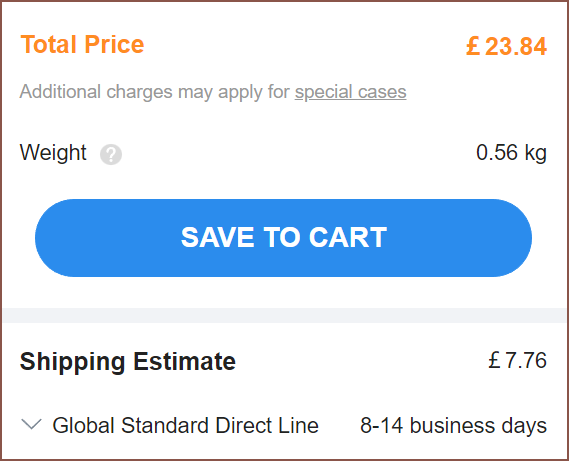Click the £7.76 shipping cost
Viewport: 569px width, 461px height.
[x=517, y=360]
